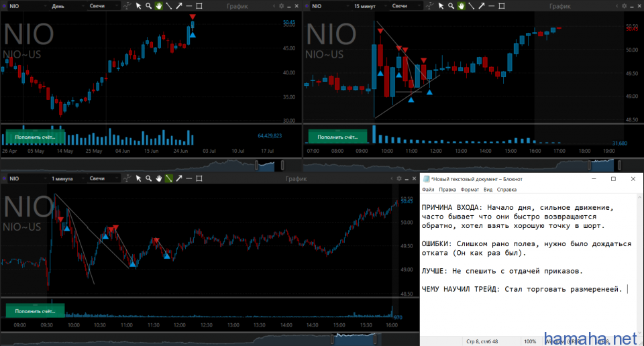Toggle the hand pan tool in 1-minute chart

click(158, 178)
